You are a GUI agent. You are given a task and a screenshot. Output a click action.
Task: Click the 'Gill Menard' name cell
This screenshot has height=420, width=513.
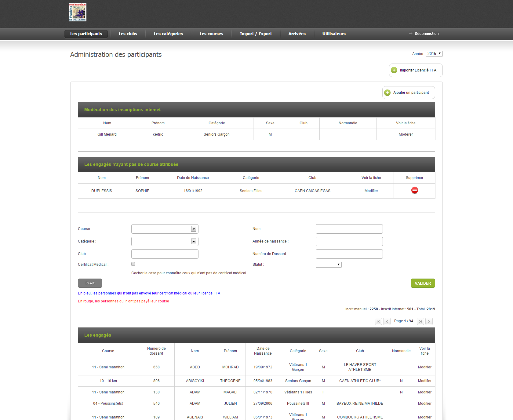point(107,134)
